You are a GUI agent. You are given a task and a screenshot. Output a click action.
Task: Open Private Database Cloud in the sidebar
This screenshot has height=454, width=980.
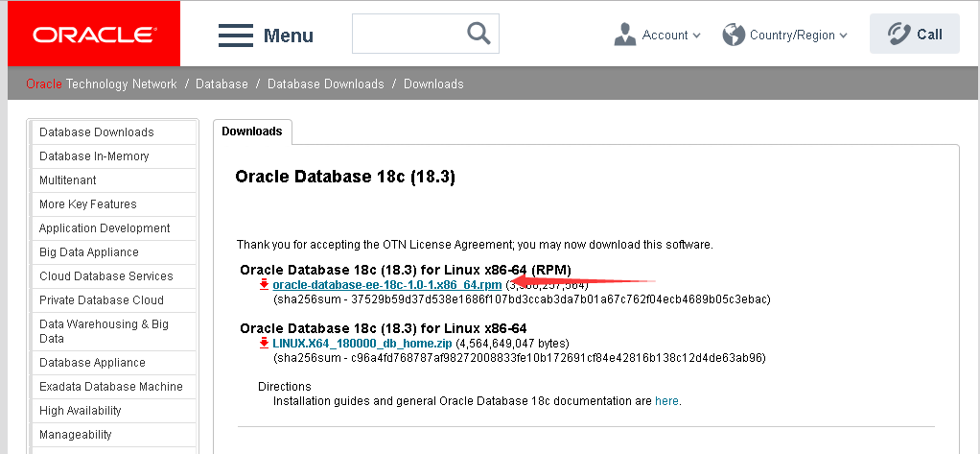114,300
